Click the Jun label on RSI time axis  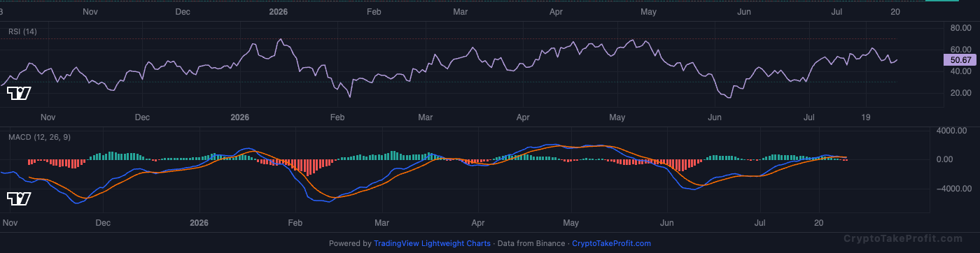[x=715, y=117]
